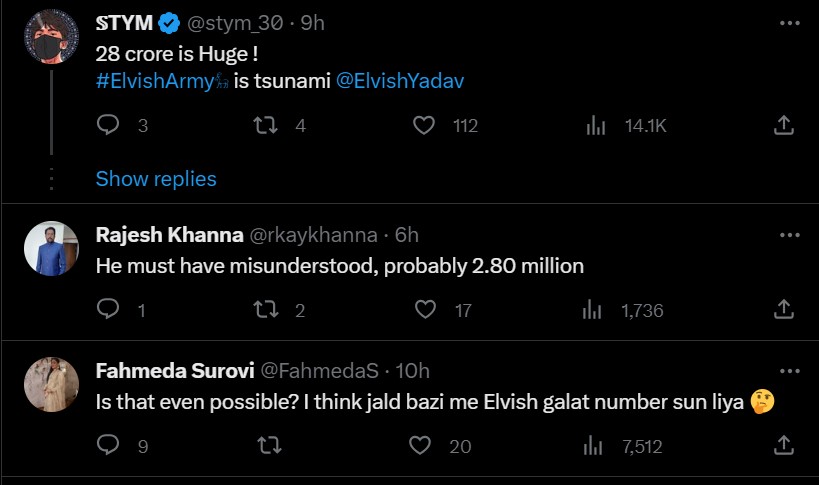Reply to Fahmeda Surovi's tweet

(x=109, y=446)
